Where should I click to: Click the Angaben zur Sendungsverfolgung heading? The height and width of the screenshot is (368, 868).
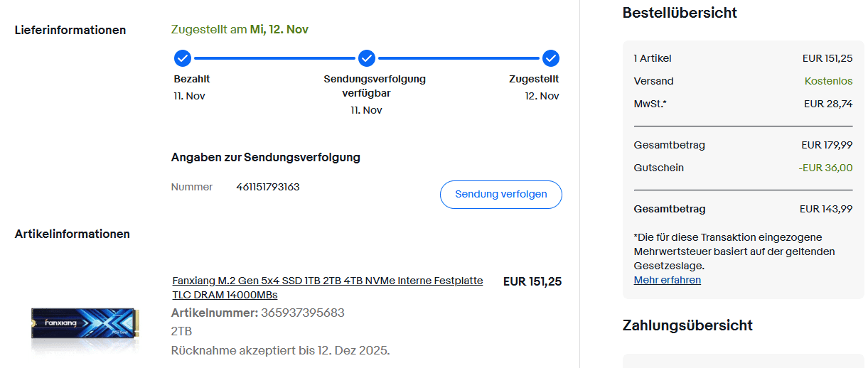pos(265,157)
